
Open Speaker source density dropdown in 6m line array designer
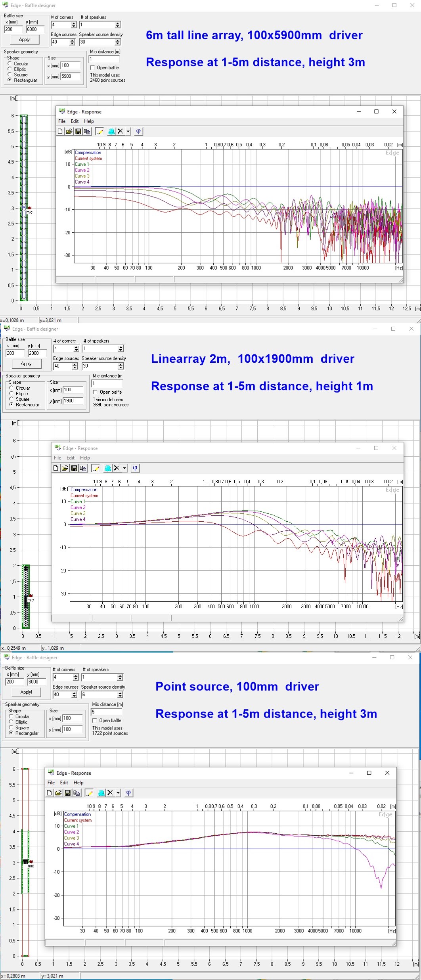click(x=117, y=42)
